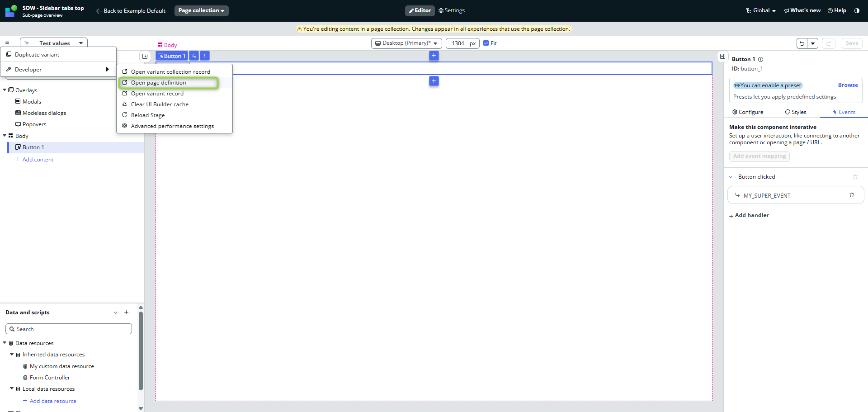Collapse the Button clicked event section
Image resolution: width=868 pixels, height=412 pixels.
pos(731,177)
